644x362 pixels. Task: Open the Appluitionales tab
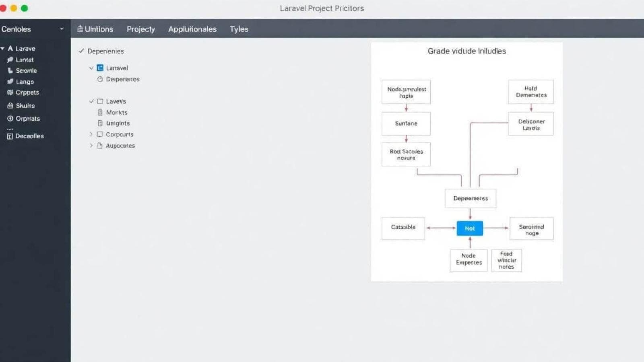point(192,29)
